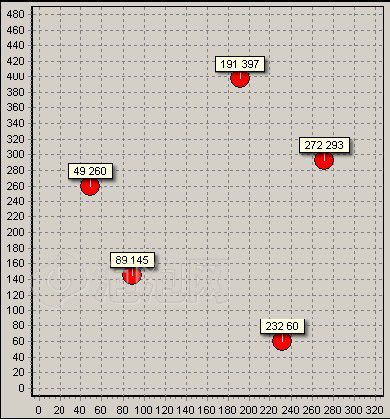Click the 0 tick on vertical axis

(21, 388)
